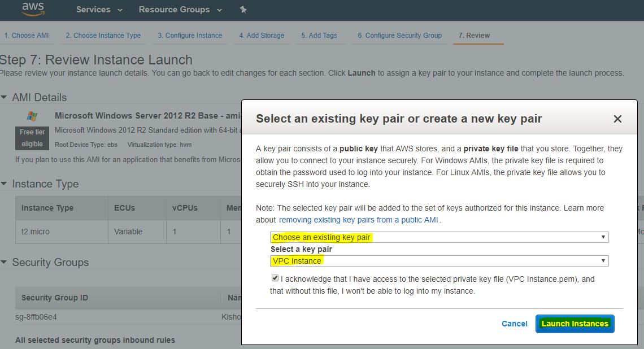Open removing existing key pairs link
644x349 pixels.
(359, 220)
